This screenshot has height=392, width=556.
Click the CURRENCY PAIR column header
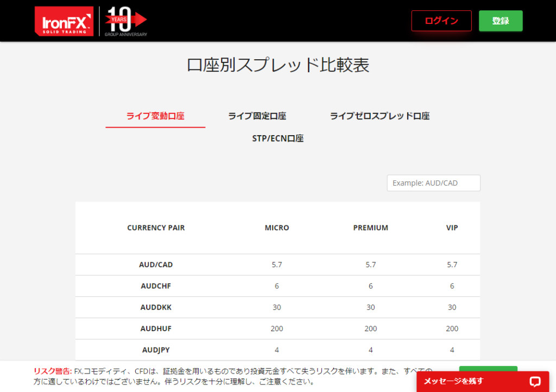[156, 228]
